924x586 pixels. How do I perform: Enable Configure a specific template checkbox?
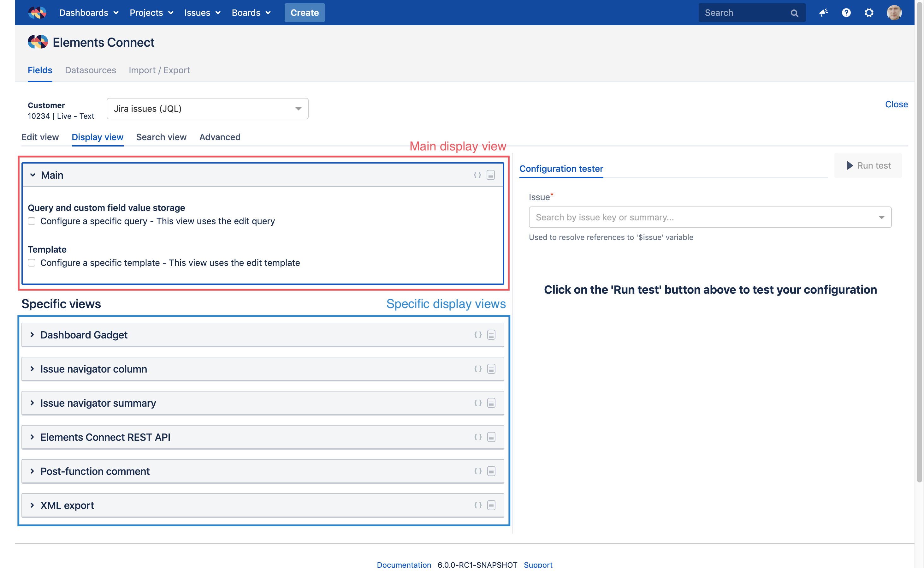[x=32, y=263]
